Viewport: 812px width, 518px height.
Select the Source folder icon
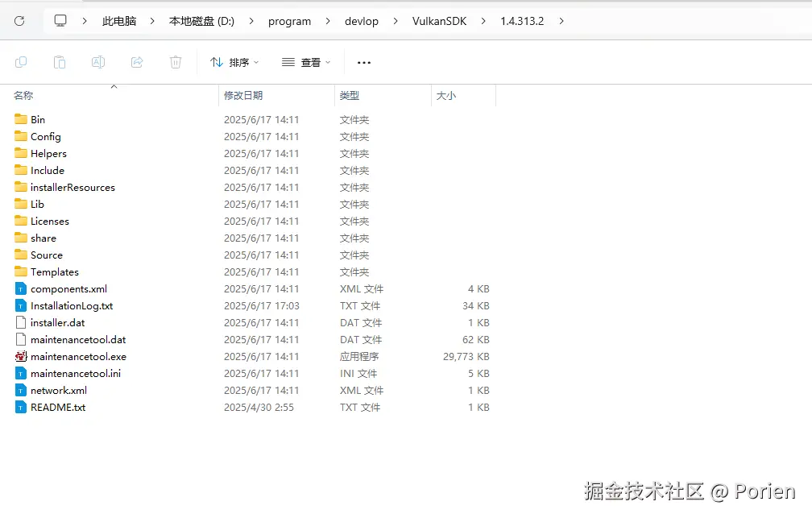click(21, 255)
